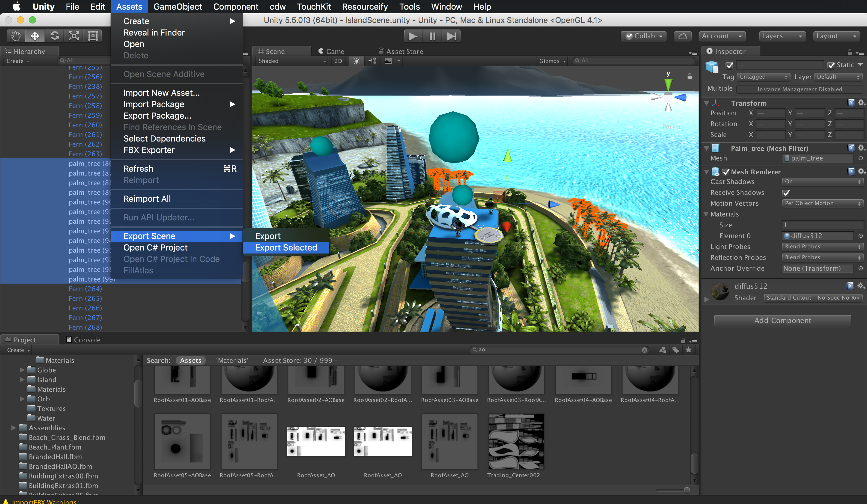Open Mesh Filter gear menu
Screen dimensions: 867x504
tap(861, 148)
